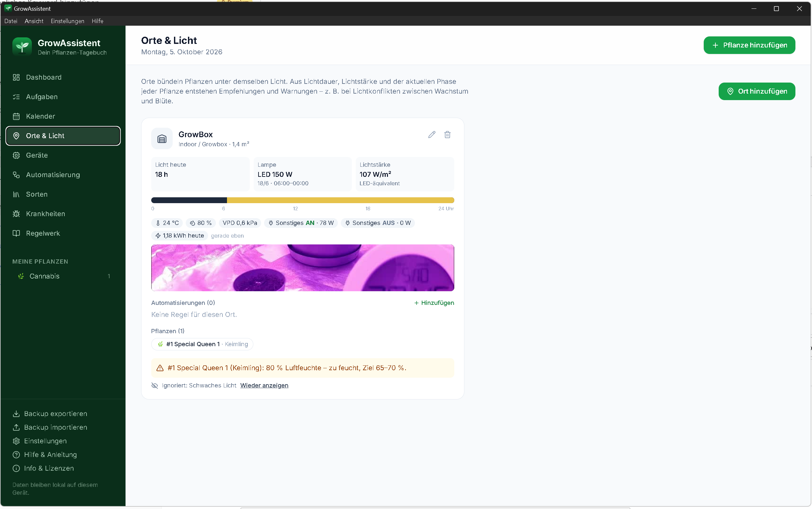Open the Kalender calendar icon
Viewport: 812px width, 509px height.
pos(16,116)
